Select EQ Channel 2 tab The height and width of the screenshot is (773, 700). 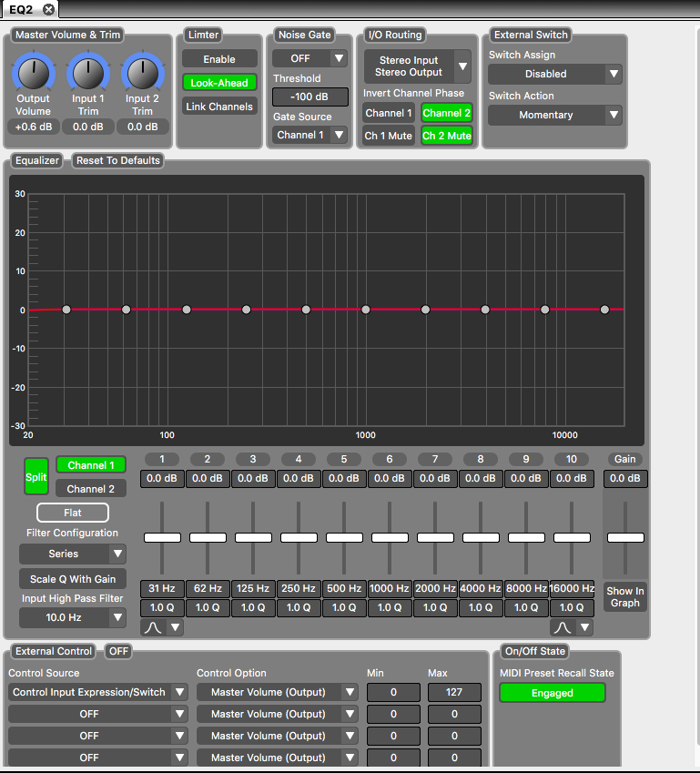coord(91,489)
